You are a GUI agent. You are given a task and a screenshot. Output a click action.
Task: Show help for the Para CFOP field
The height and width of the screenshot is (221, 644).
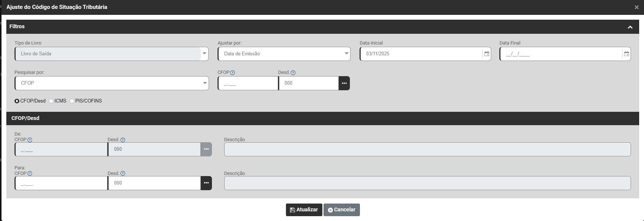(30, 173)
